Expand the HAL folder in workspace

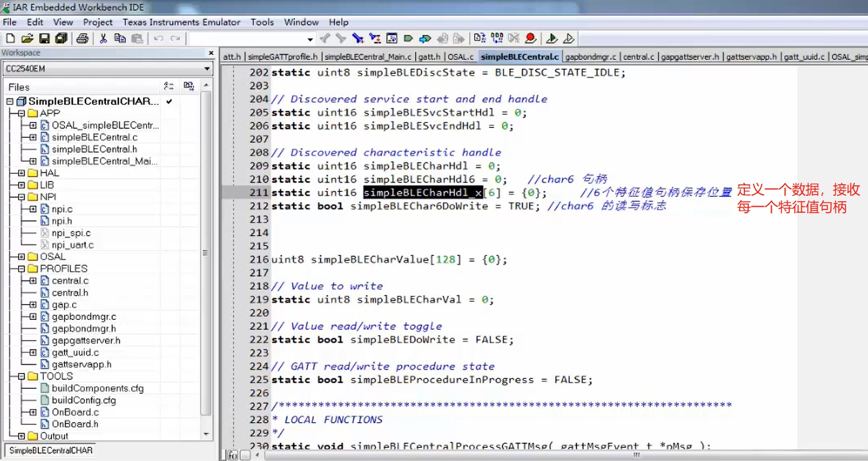(x=21, y=173)
